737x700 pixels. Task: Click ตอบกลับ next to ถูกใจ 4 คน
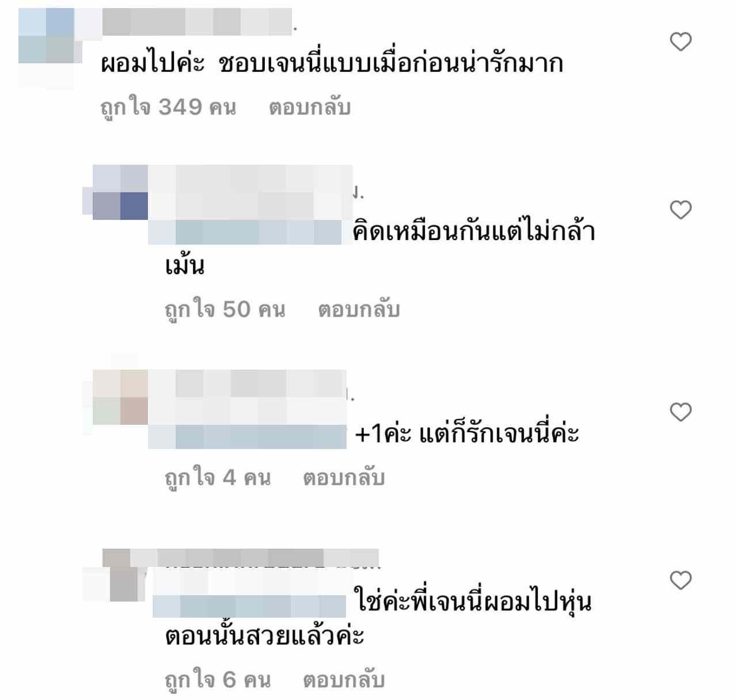pos(344,478)
